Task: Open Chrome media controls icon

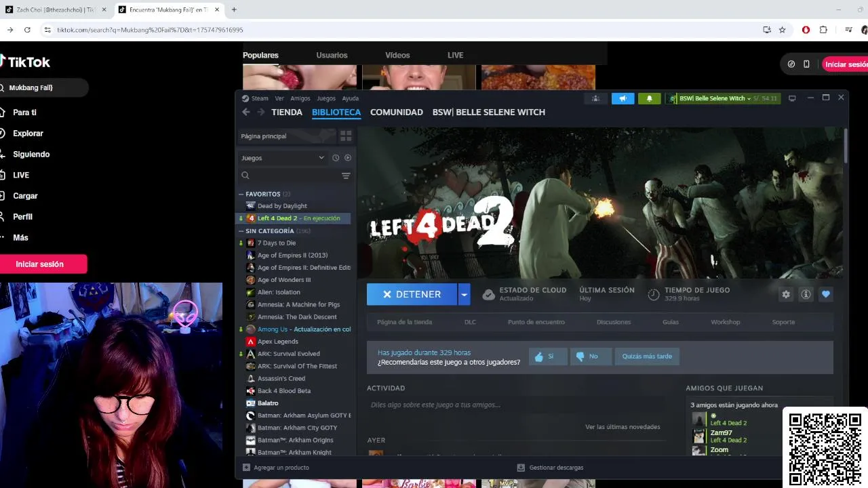Action: point(848,30)
